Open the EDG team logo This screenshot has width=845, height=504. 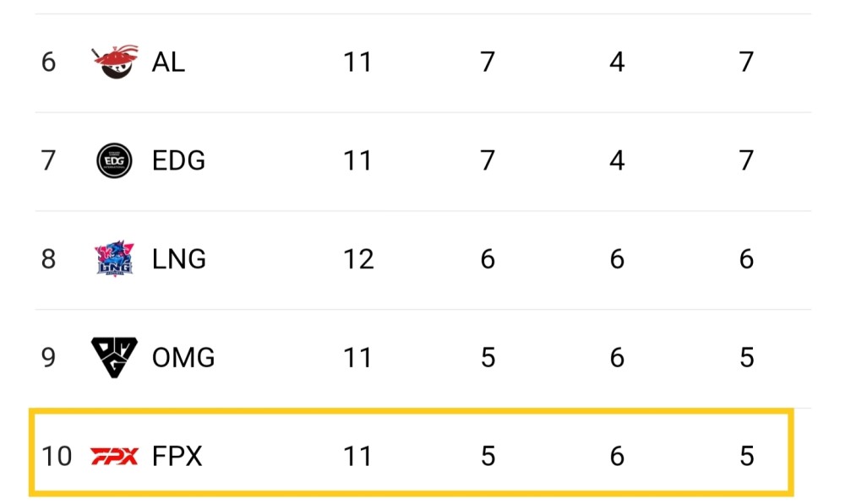point(114,160)
